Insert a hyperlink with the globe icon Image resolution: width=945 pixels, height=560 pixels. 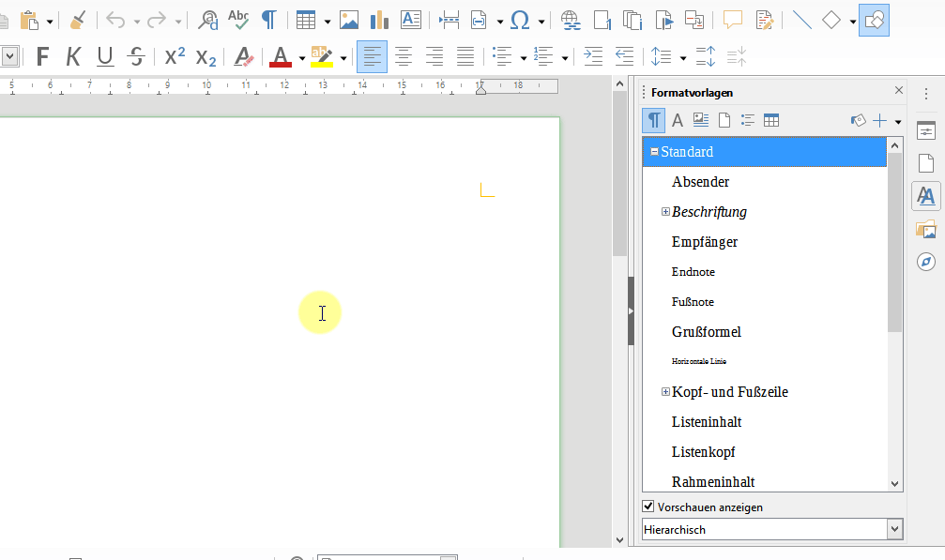(571, 21)
